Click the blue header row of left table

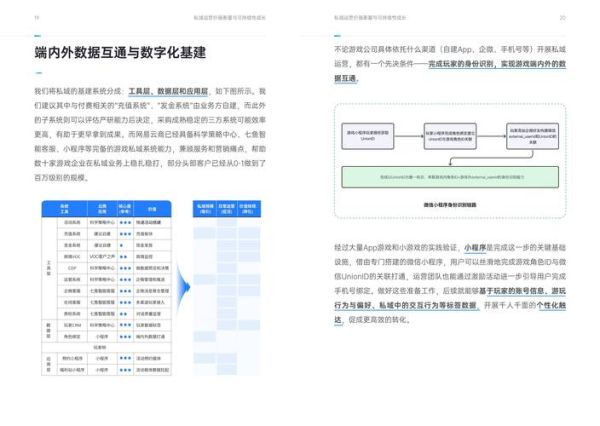pyautogui.click(x=111, y=206)
